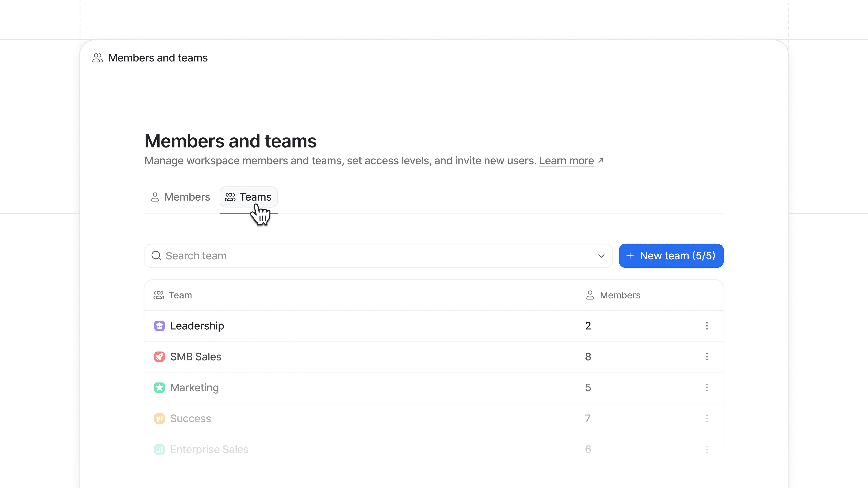868x488 pixels.
Task: Open the Marketing row three-dot menu
Action: click(x=707, y=388)
